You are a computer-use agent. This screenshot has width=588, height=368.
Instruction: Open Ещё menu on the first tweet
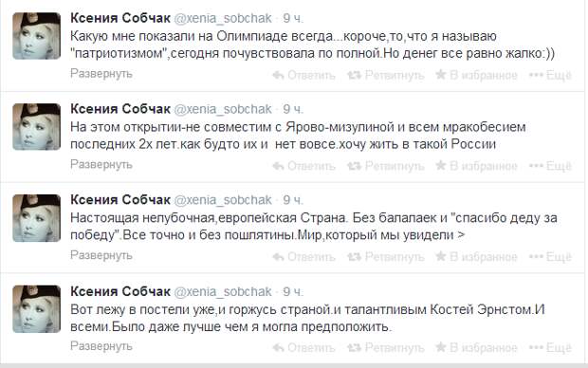[x=550, y=75]
